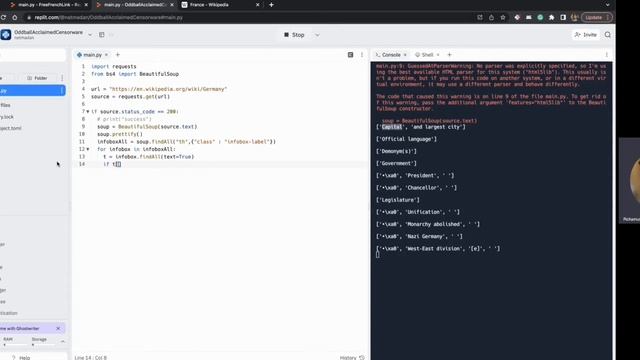Collapse the code fold arrow on line 7
The width and height of the screenshot is (640, 360).
(x=87, y=111)
